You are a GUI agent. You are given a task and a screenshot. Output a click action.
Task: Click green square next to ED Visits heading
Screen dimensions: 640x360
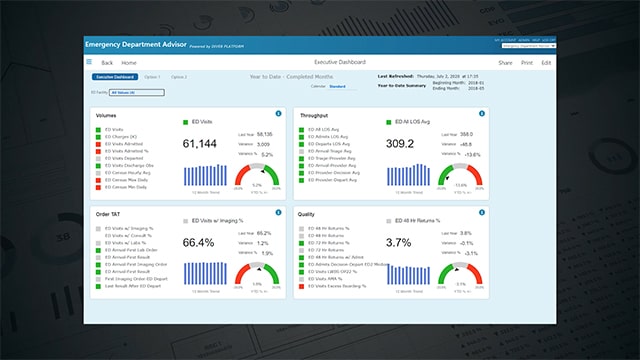point(185,122)
